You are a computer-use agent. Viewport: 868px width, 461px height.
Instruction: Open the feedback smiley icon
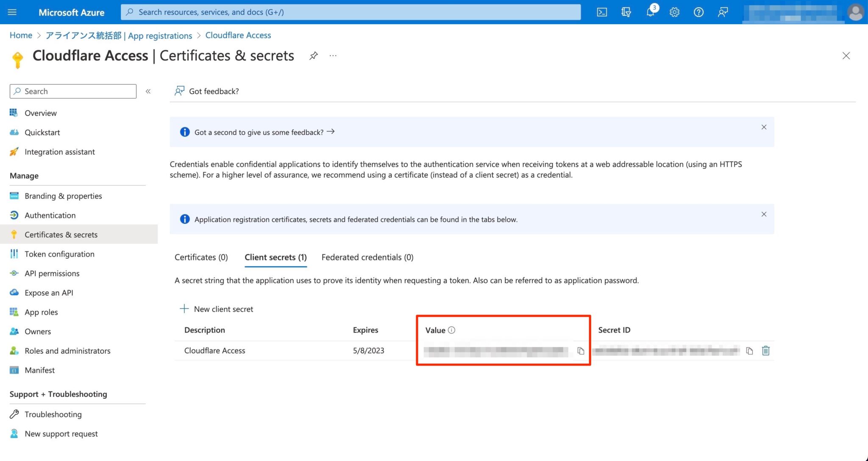[x=722, y=12]
